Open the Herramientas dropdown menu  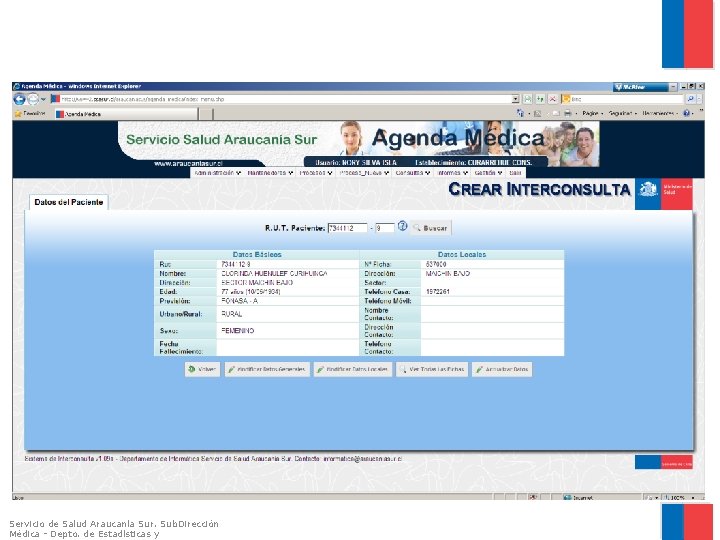pos(660,113)
